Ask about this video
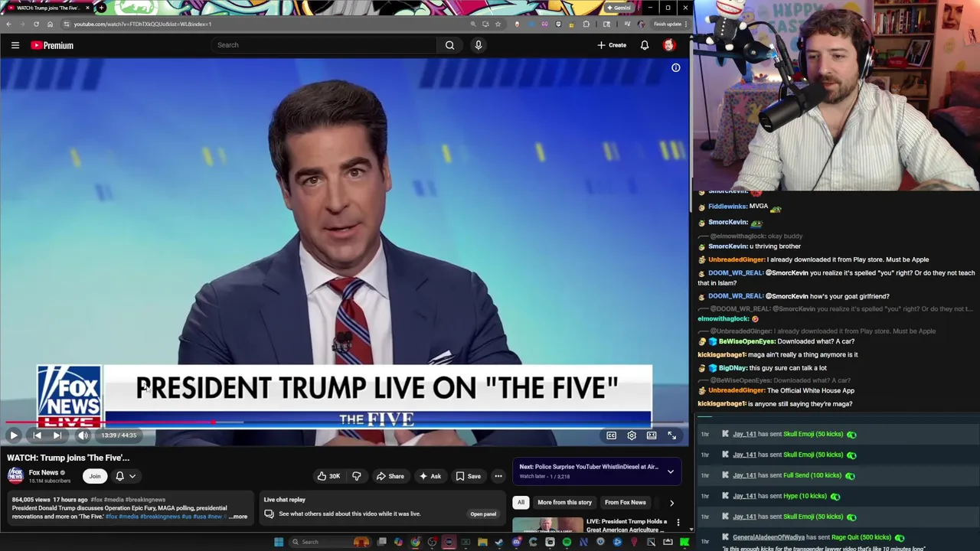The width and height of the screenshot is (980, 551). [x=430, y=476]
